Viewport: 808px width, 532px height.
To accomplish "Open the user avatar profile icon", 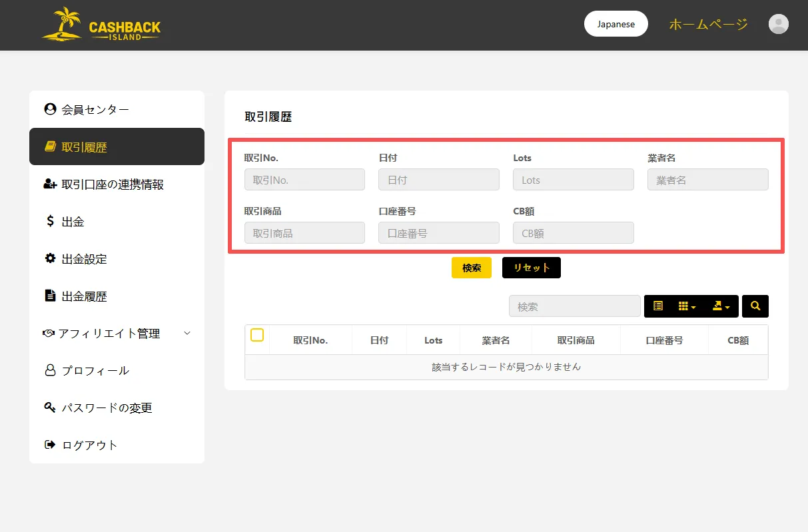I will [778, 25].
